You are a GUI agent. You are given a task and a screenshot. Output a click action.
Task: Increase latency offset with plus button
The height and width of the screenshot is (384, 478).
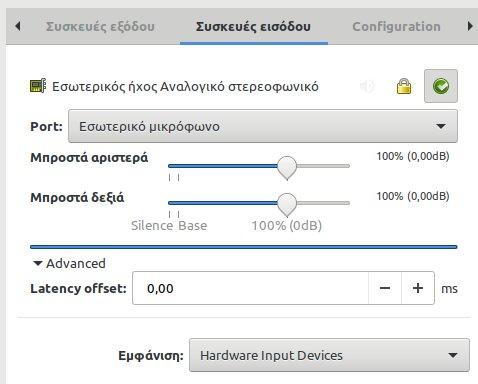click(x=418, y=288)
